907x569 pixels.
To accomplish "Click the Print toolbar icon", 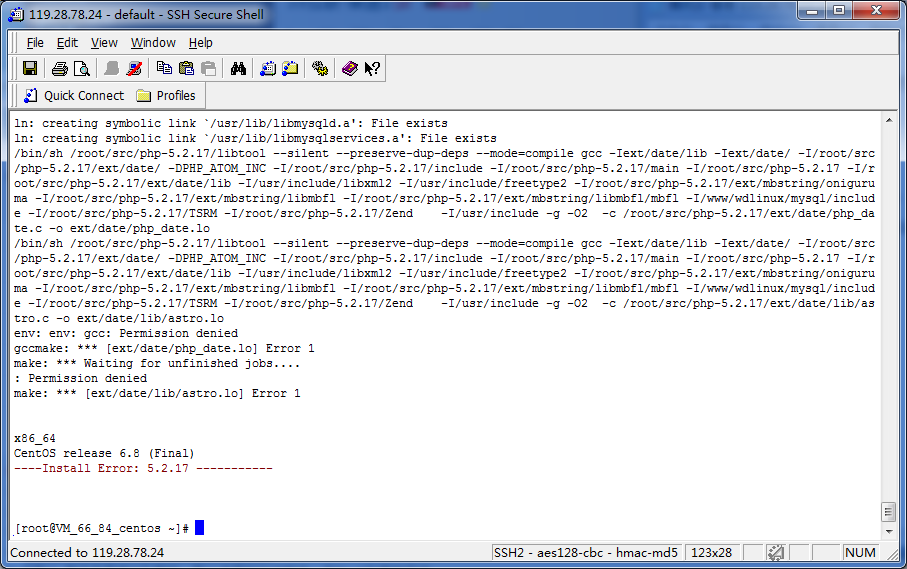I will 60,69.
